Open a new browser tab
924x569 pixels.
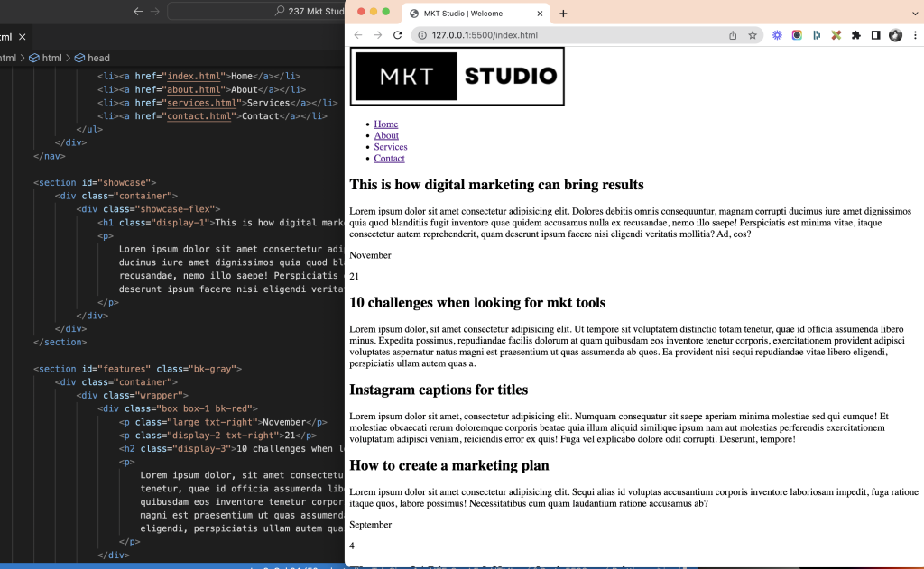563,14
